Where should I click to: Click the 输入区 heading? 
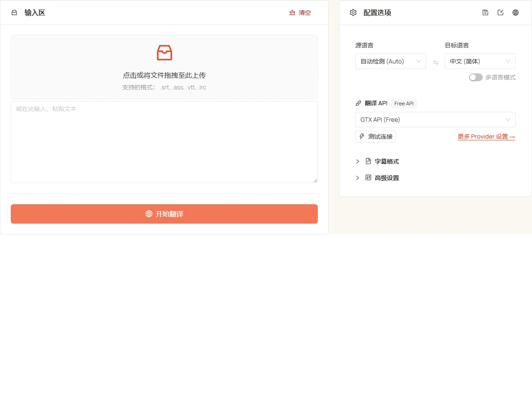[35, 13]
